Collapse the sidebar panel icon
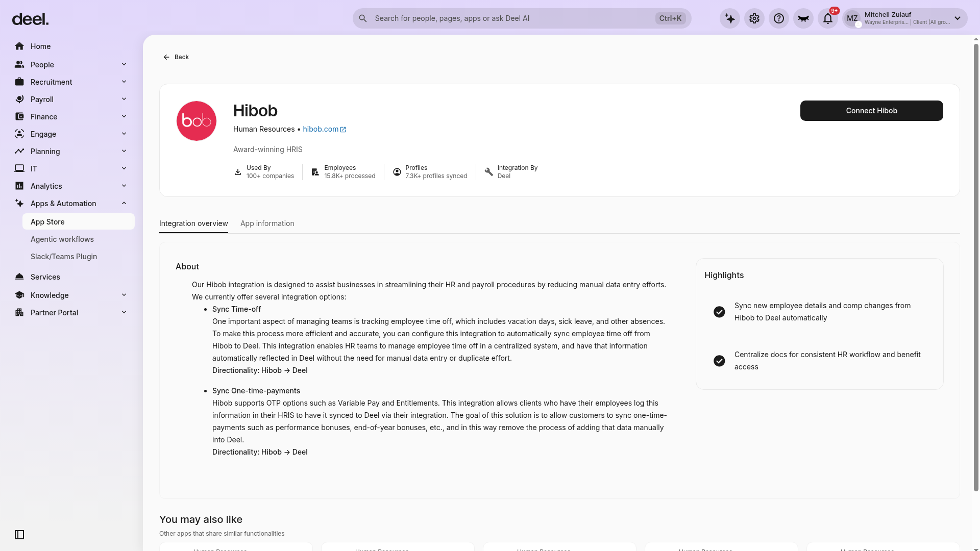Viewport: 980px width, 551px height. pos(19,535)
